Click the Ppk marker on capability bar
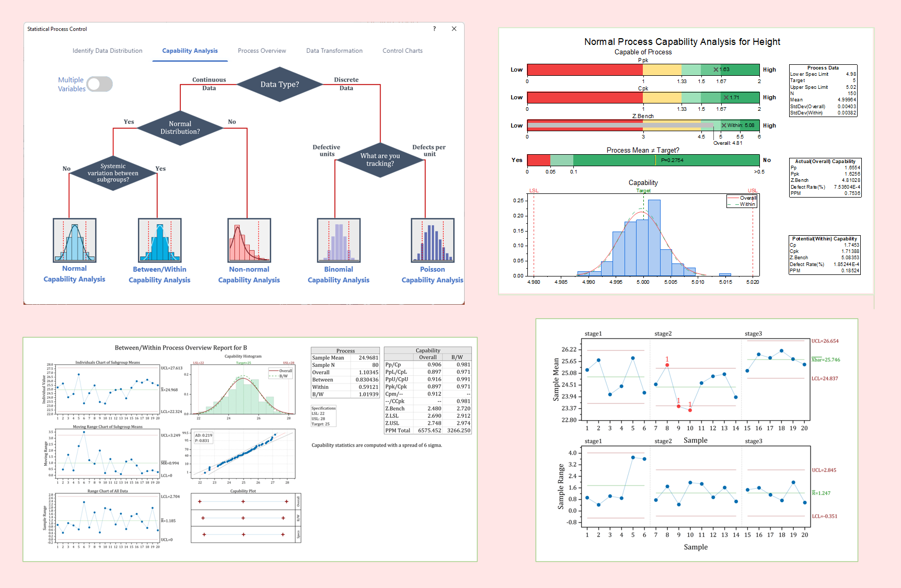The image size is (901, 588). pos(716,70)
